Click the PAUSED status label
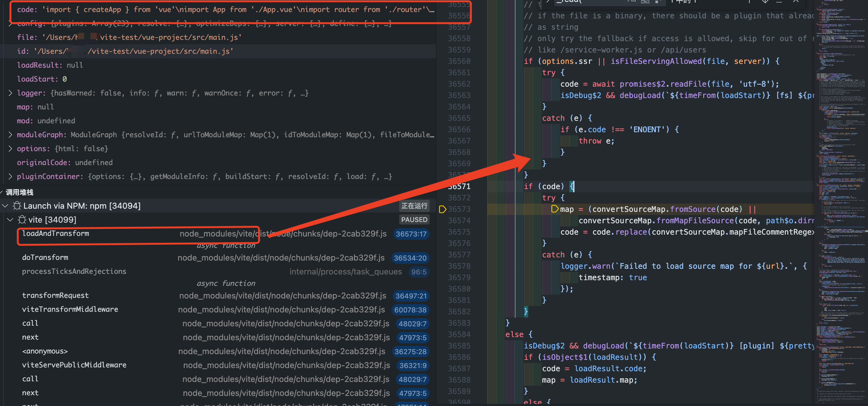Screen dimensions: 868x406 pos(414,220)
